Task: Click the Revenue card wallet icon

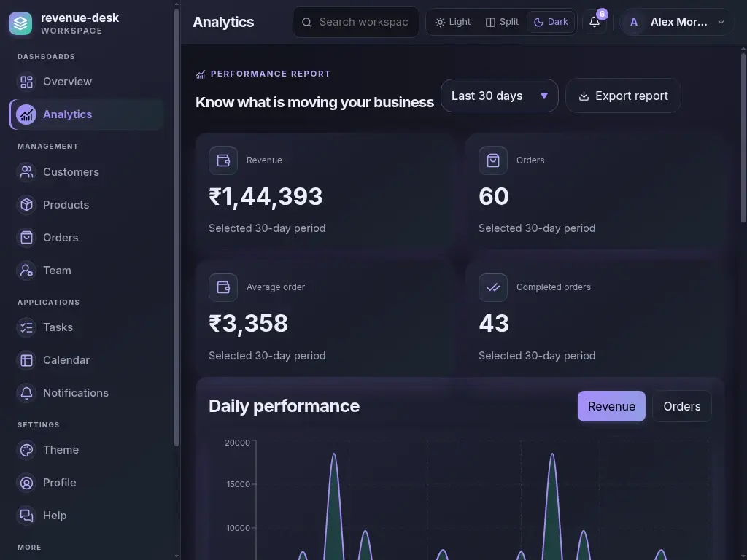Action: point(223,160)
